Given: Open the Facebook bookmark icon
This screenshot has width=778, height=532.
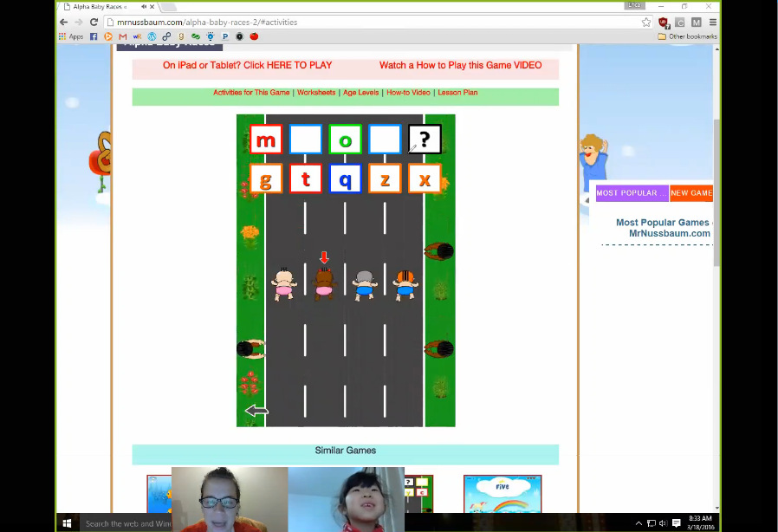Looking at the screenshot, I should (x=94, y=36).
